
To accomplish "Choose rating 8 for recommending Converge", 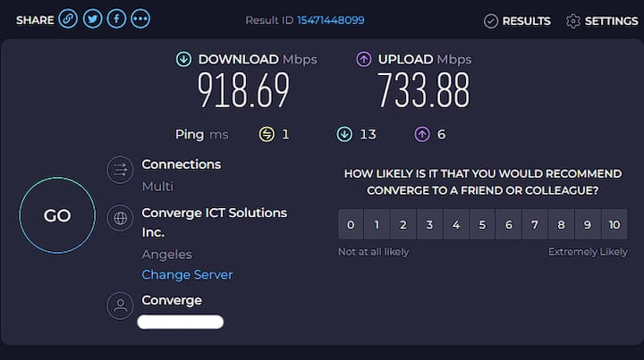I will click(561, 225).
